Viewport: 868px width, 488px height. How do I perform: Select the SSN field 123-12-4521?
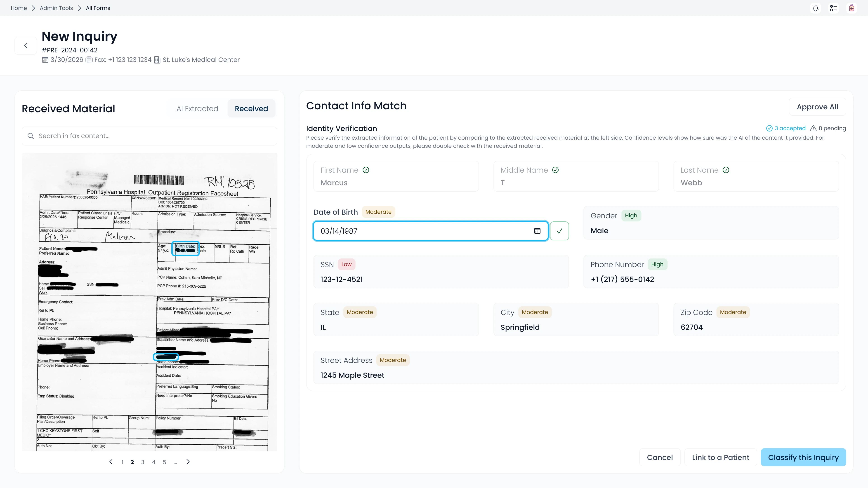(441, 272)
